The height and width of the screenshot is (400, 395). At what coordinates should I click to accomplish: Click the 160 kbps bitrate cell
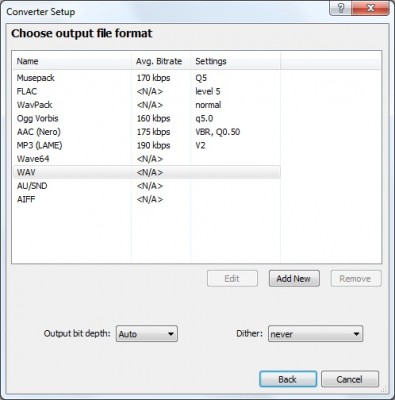coord(154,118)
